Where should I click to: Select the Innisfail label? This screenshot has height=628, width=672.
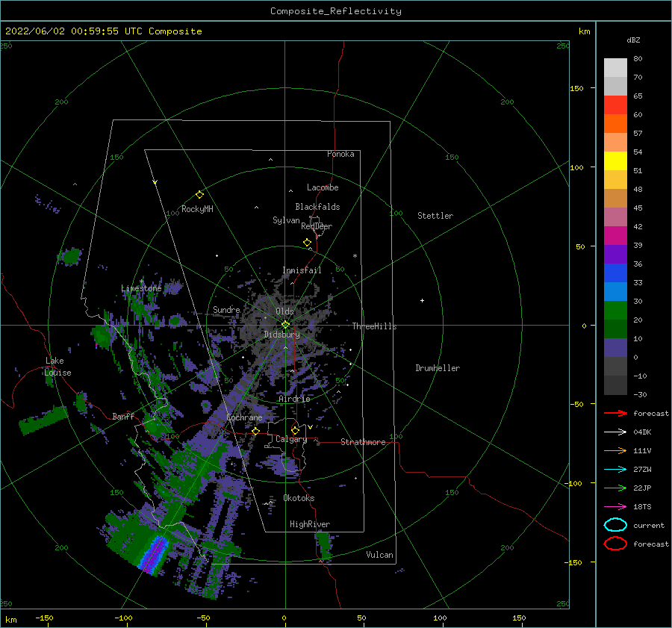click(x=302, y=270)
